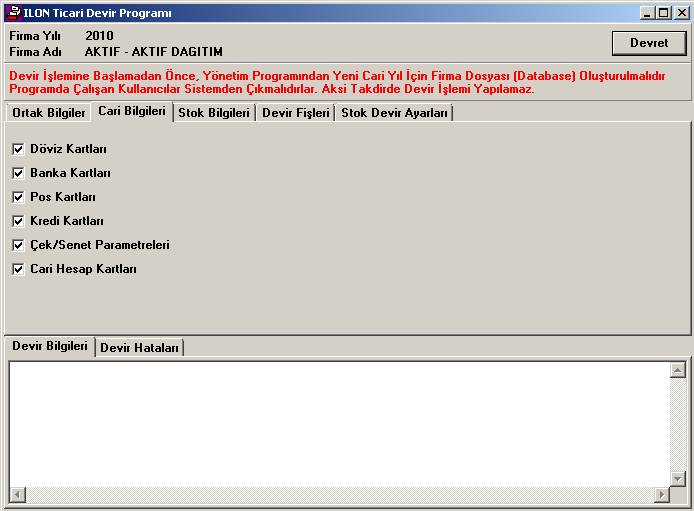Click the log scroll left arrow
This screenshot has height=511, width=694.
18,494
